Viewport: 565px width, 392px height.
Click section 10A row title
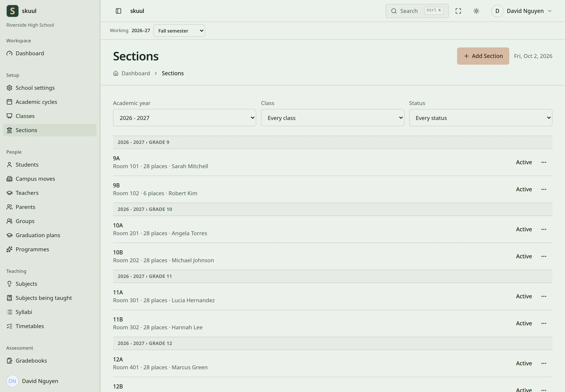pos(118,225)
